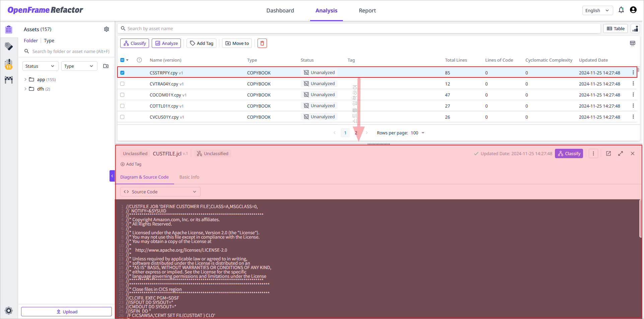644x319 pixels.
Task: Expand the dfh folder
Action: [x=25, y=89]
